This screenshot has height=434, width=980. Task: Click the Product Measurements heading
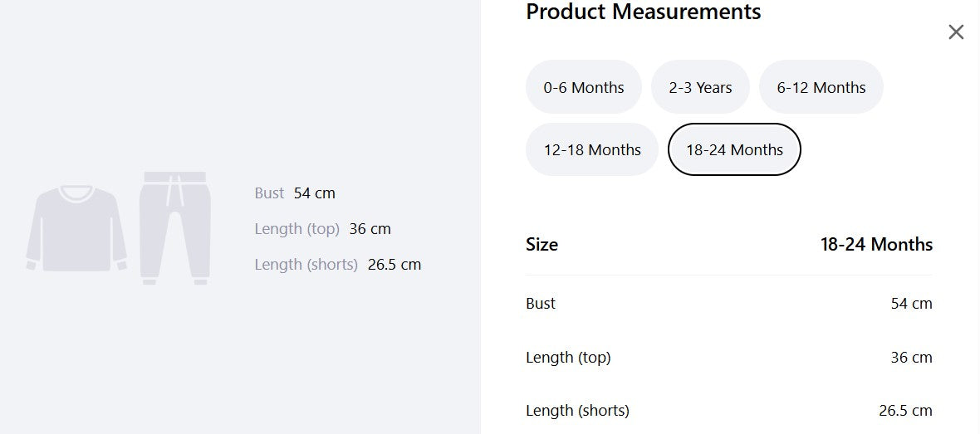coord(643,12)
